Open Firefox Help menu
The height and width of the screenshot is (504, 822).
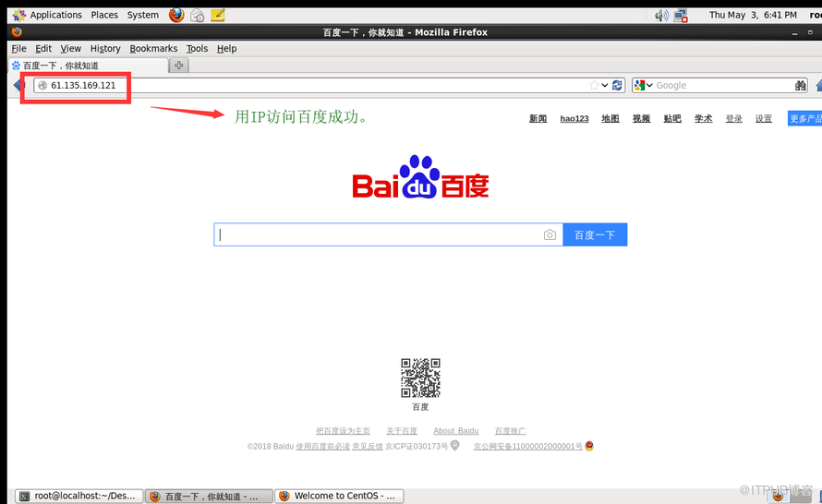(227, 48)
